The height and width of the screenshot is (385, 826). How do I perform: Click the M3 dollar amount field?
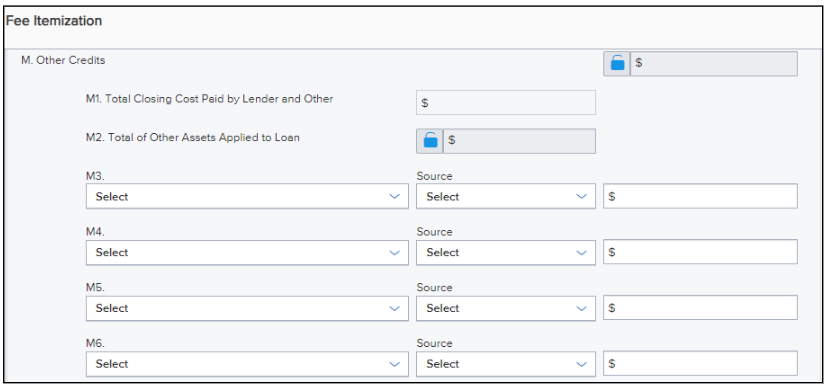point(700,196)
